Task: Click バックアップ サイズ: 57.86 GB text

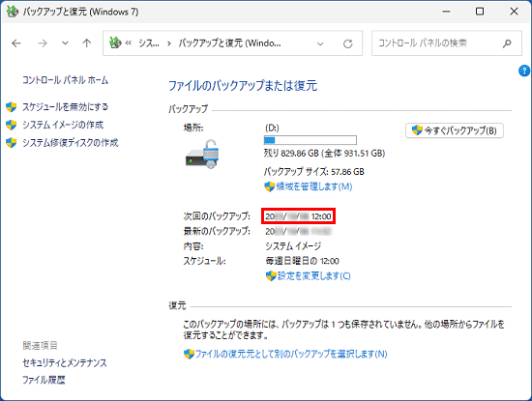Action: (313, 172)
